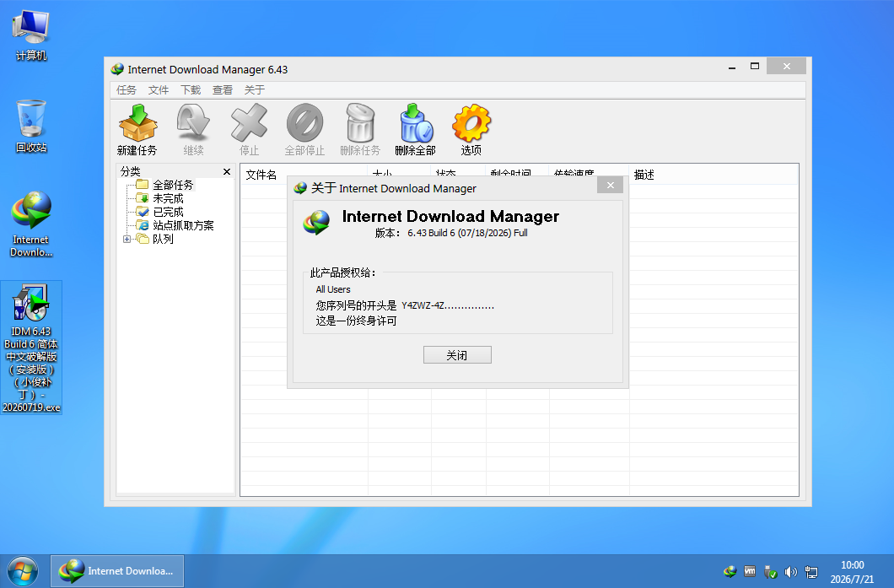Click Internet Download Manager desktop shortcut

click(31, 224)
